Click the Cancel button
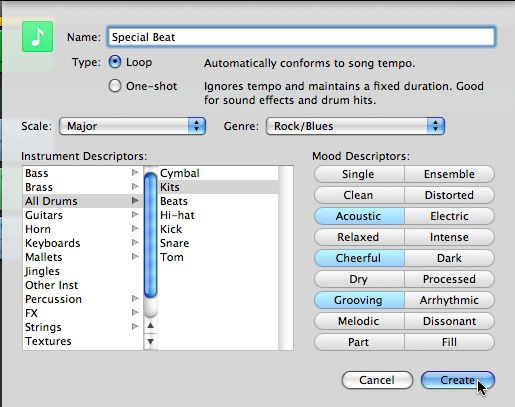The height and width of the screenshot is (407, 515). tap(377, 380)
